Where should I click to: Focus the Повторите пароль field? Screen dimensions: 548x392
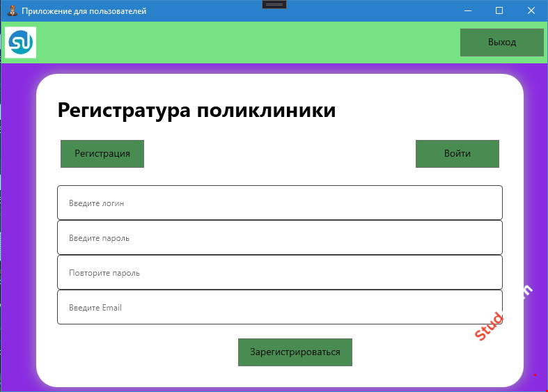(x=280, y=272)
